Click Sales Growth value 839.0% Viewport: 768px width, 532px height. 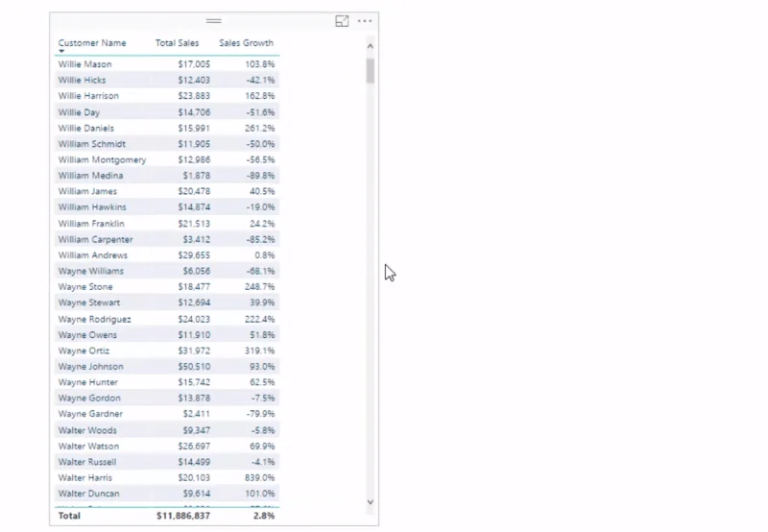click(x=259, y=477)
